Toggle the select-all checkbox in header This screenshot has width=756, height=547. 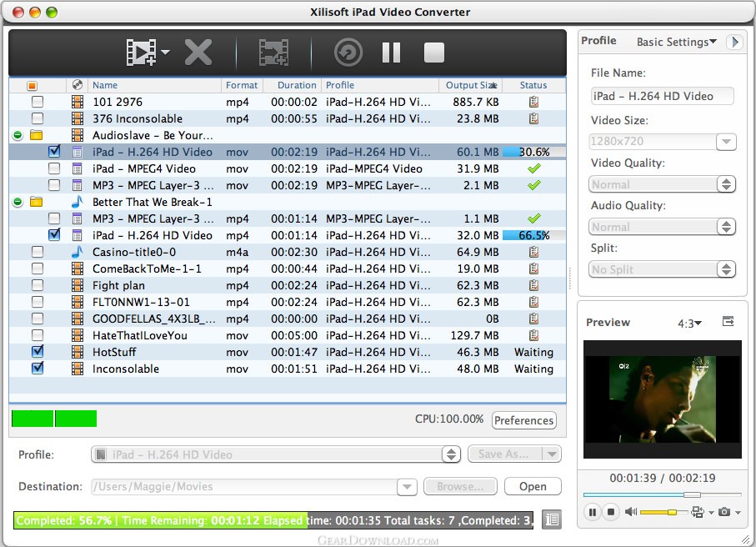pyautogui.click(x=32, y=86)
